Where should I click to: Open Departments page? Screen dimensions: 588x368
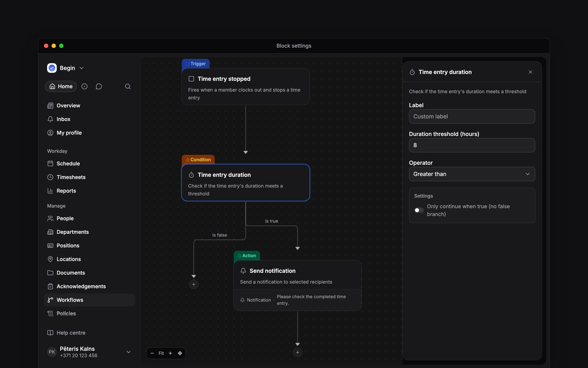(x=89, y=232)
